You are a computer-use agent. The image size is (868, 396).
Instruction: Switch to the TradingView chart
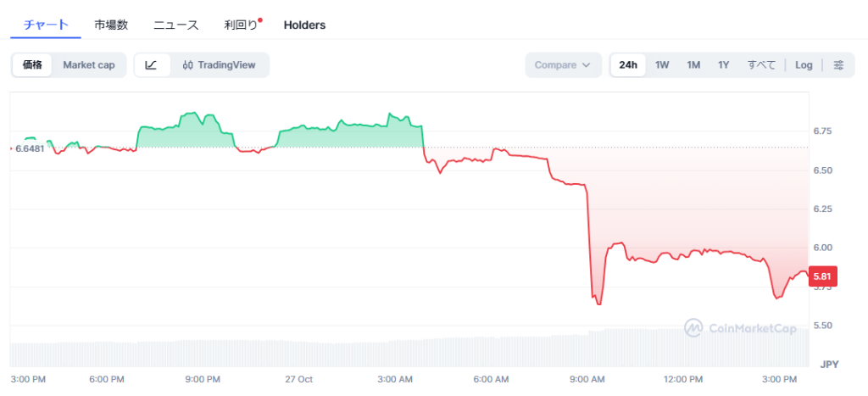tap(220, 65)
